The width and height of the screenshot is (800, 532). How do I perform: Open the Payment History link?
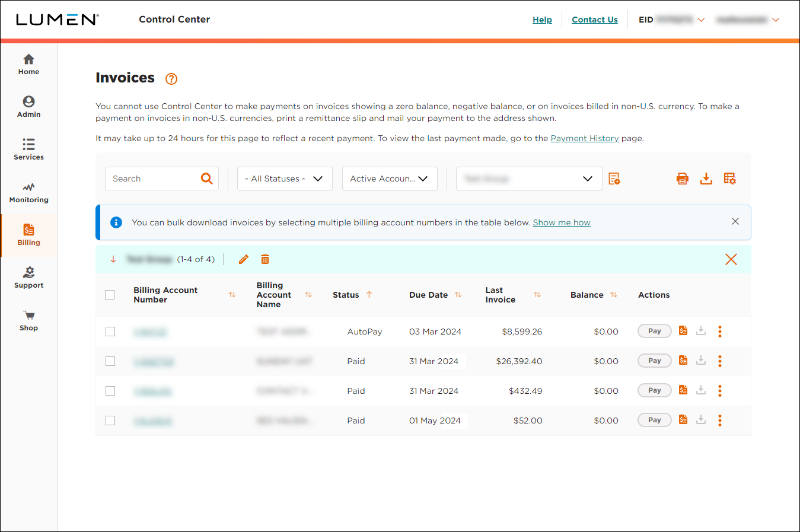point(585,138)
